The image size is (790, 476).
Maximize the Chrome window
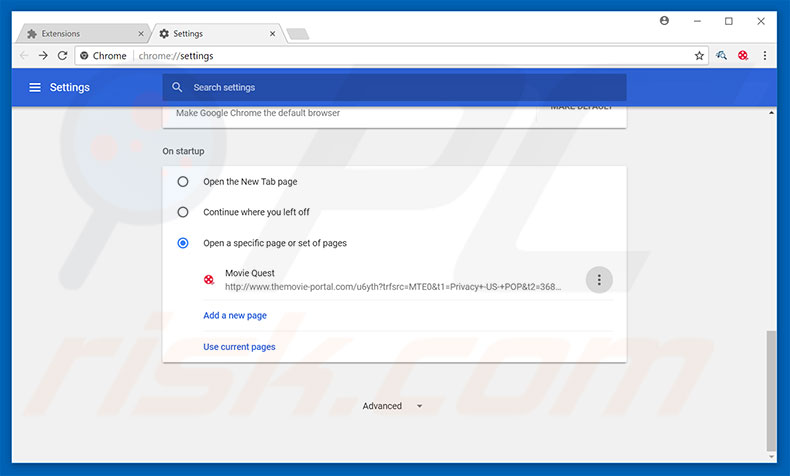[x=729, y=21]
